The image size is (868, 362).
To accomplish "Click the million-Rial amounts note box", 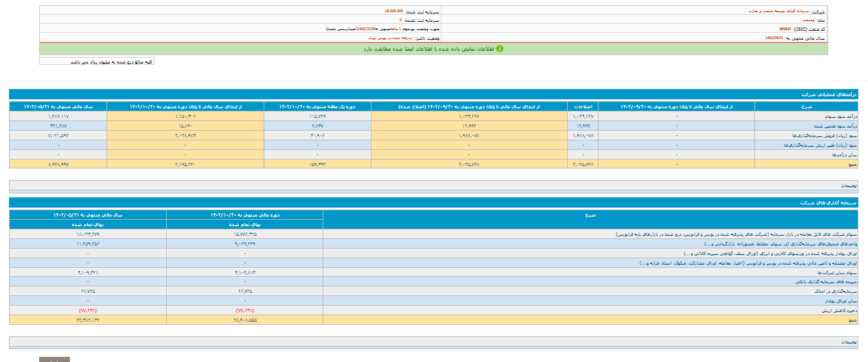I will click(x=97, y=62).
